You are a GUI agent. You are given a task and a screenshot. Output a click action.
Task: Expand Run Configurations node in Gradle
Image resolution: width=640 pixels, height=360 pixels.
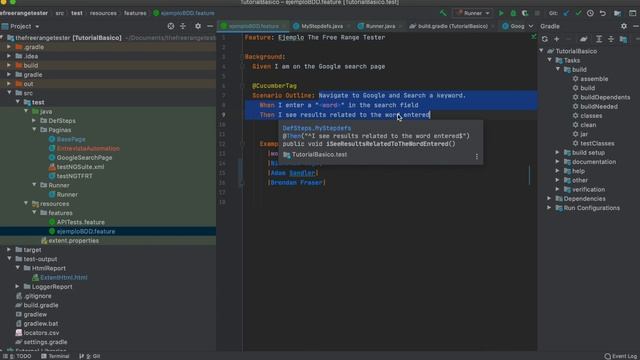point(549,208)
